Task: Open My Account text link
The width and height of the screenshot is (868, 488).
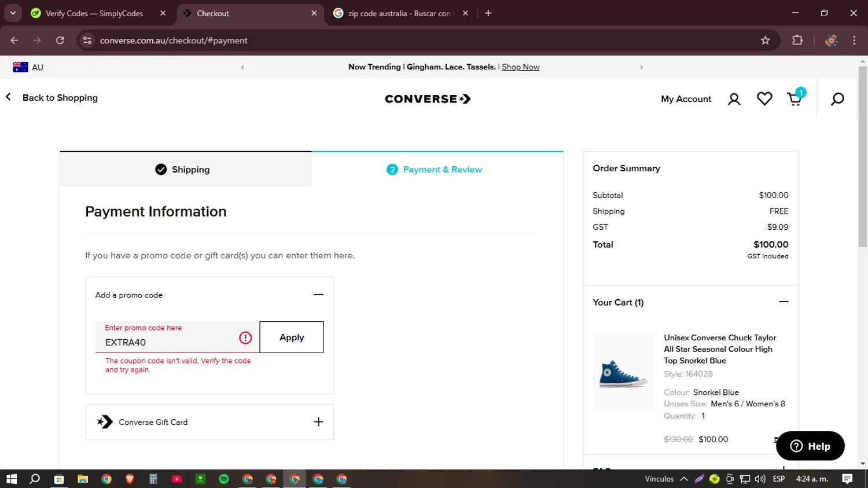Action: [x=686, y=99]
